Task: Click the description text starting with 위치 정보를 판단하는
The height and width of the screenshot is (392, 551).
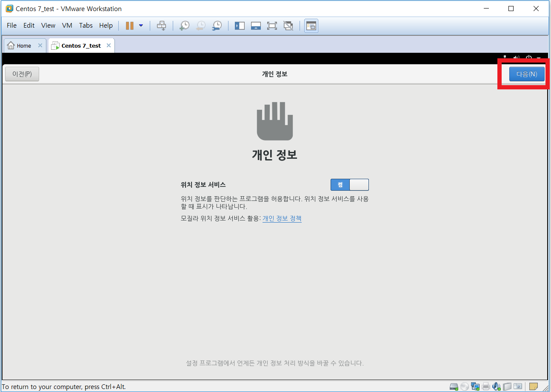Action: coord(274,203)
